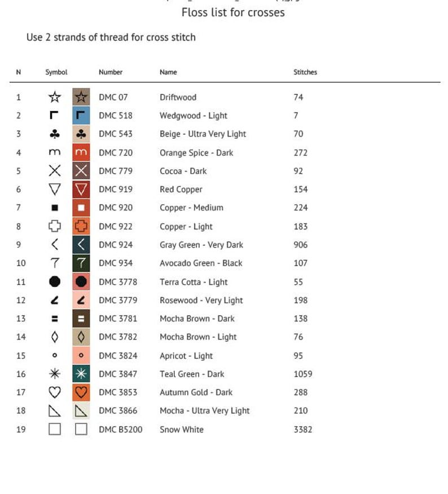Select the black octagon symbol for Terra Cotta

pos(55,281)
